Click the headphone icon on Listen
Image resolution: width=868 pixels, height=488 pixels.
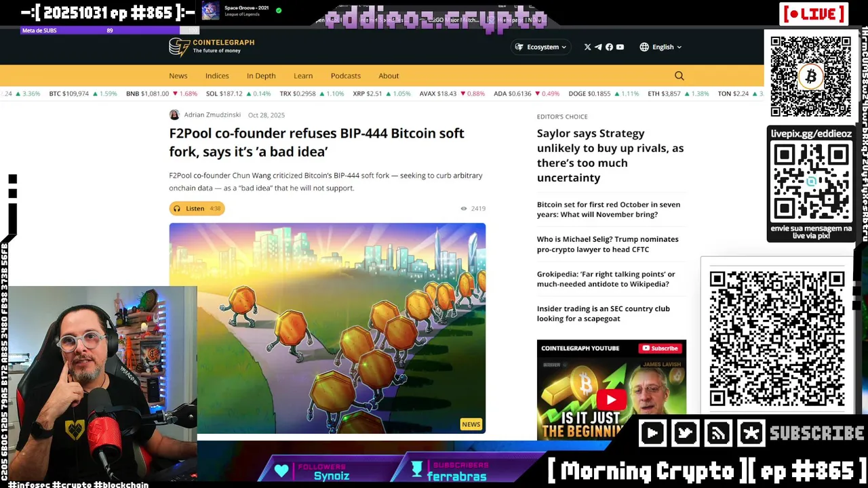(x=177, y=209)
